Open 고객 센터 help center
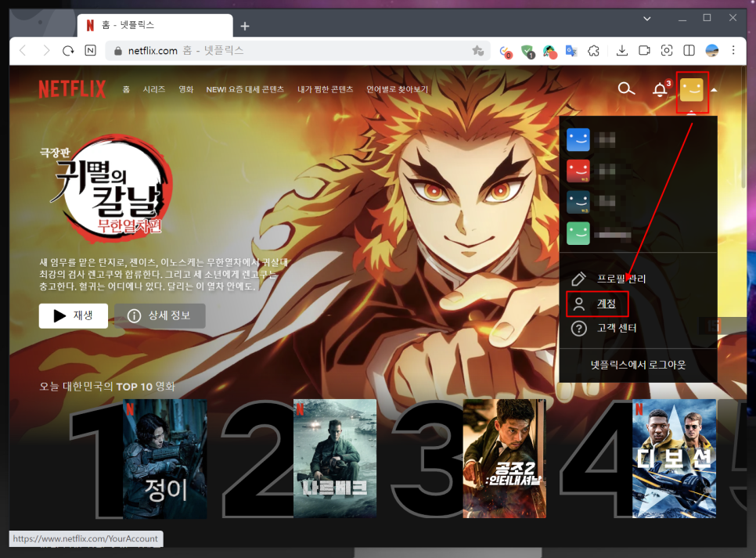Viewport: 756px width, 558px height. [617, 328]
